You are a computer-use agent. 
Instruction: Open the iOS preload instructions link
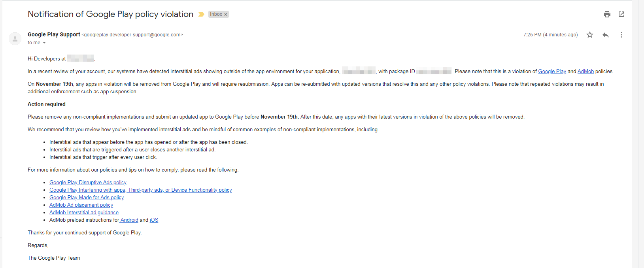coord(154,220)
